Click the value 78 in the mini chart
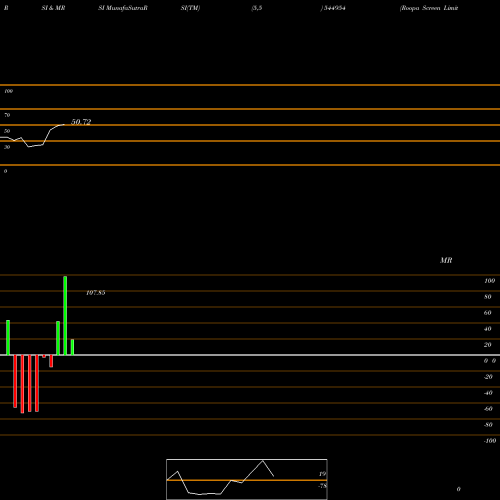Screen dimensions: 500x500 pos(323,486)
